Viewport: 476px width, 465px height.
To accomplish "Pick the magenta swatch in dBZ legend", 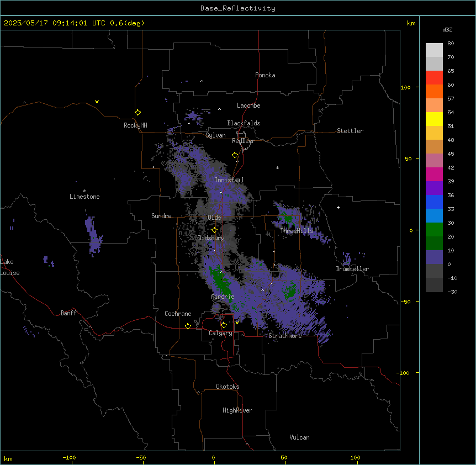I will coord(434,174).
